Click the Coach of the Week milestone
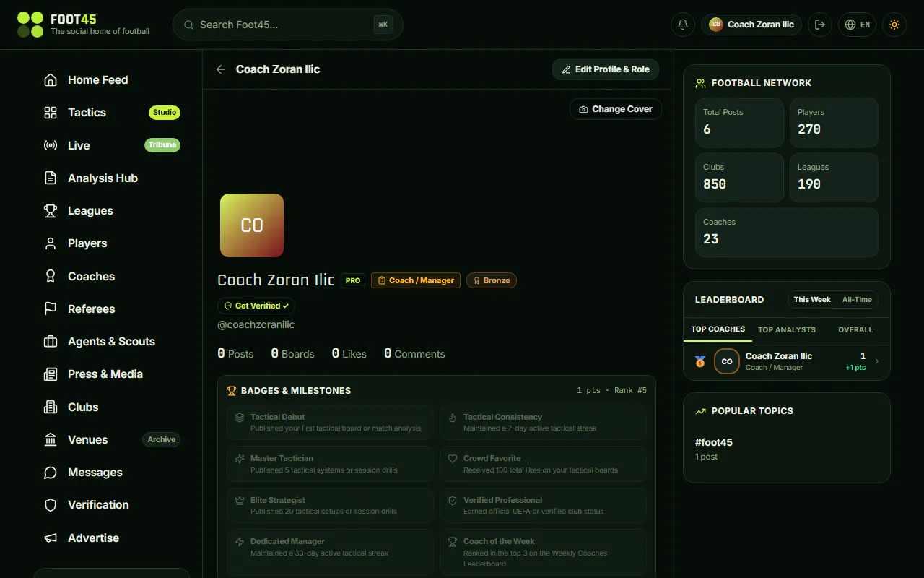Image resolution: width=924 pixels, height=578 pixels. click(543, 552)
